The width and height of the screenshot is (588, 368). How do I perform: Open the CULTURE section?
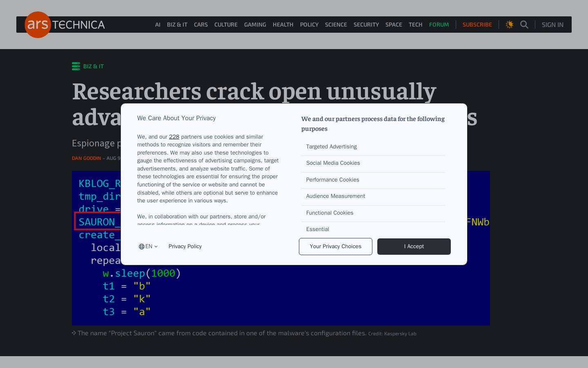[226, 25]
